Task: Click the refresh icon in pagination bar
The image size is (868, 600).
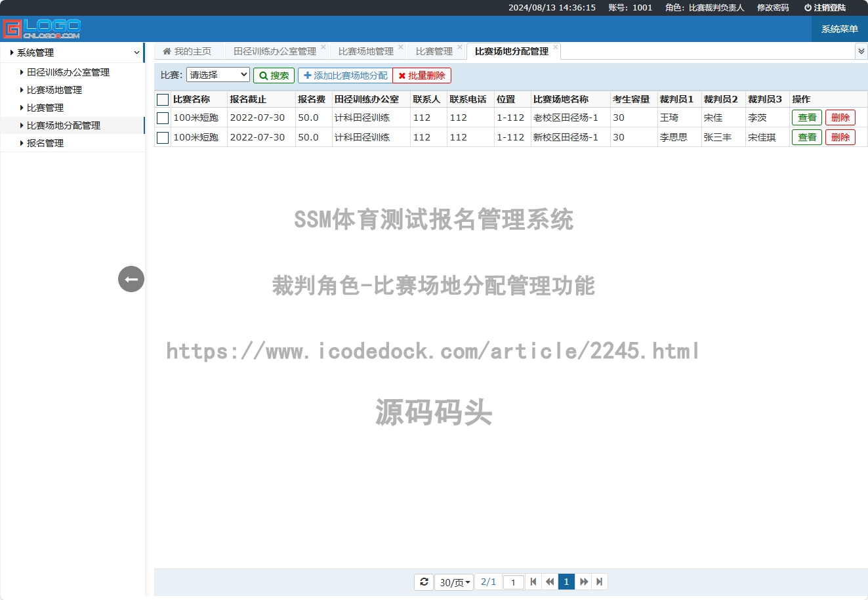Action: (424, 582)
